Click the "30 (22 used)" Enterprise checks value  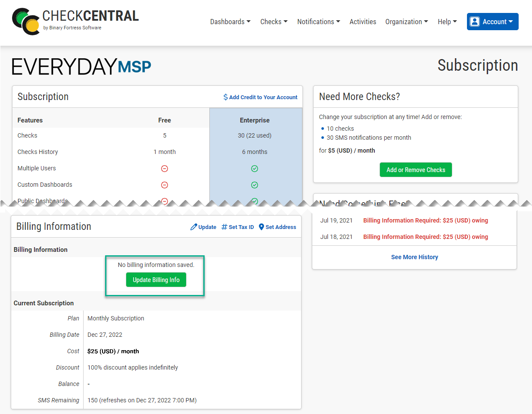pyautogui.click(x=255, y=135)
